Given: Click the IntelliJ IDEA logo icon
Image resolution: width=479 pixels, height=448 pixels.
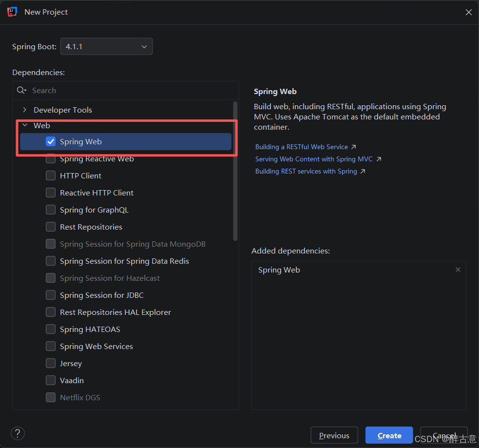Looking at the screenshot, I should coord(12,12).
